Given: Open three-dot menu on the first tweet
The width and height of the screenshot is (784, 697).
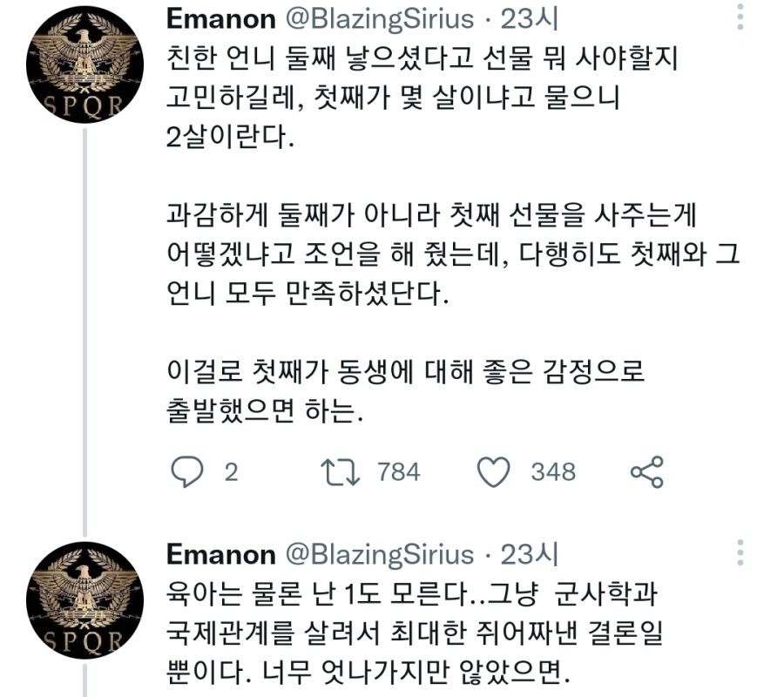Looking at the screenshot, I should [x=740, y=18].
